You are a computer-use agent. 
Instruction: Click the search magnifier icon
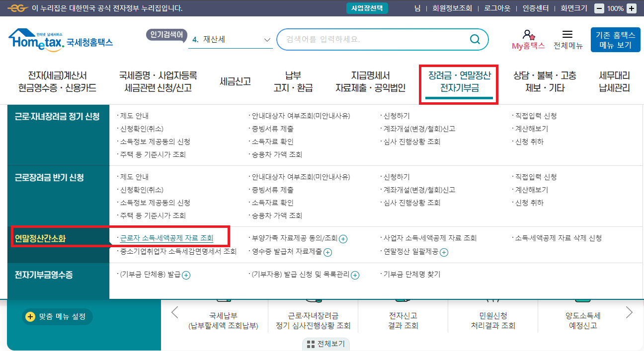pyautogui.click(x=475, y=39)
